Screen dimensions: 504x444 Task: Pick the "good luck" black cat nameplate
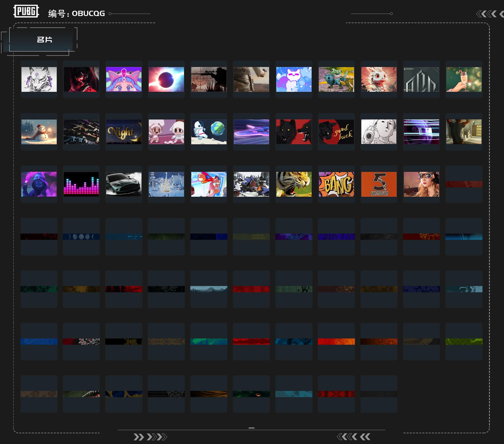tap(337, 132)
